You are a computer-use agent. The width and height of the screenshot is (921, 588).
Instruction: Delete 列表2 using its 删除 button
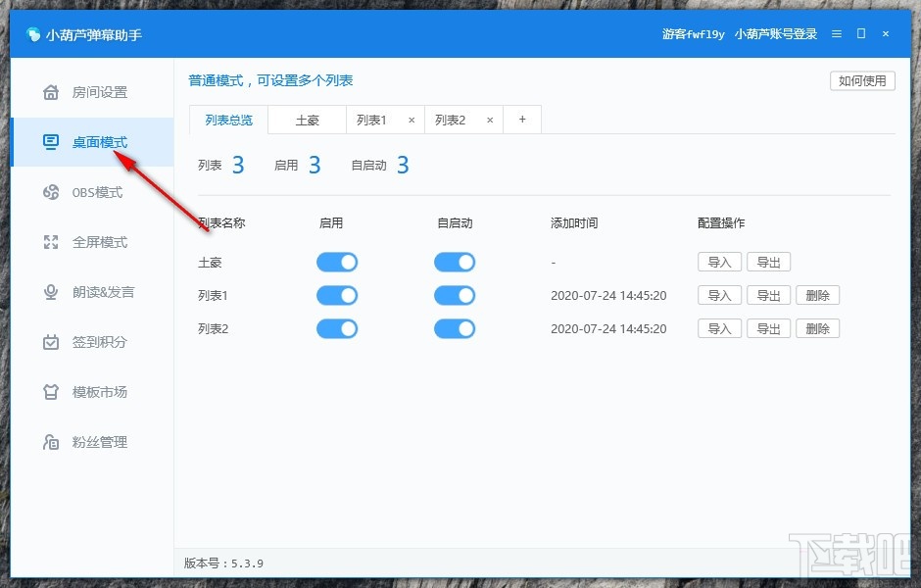(818, 328)
